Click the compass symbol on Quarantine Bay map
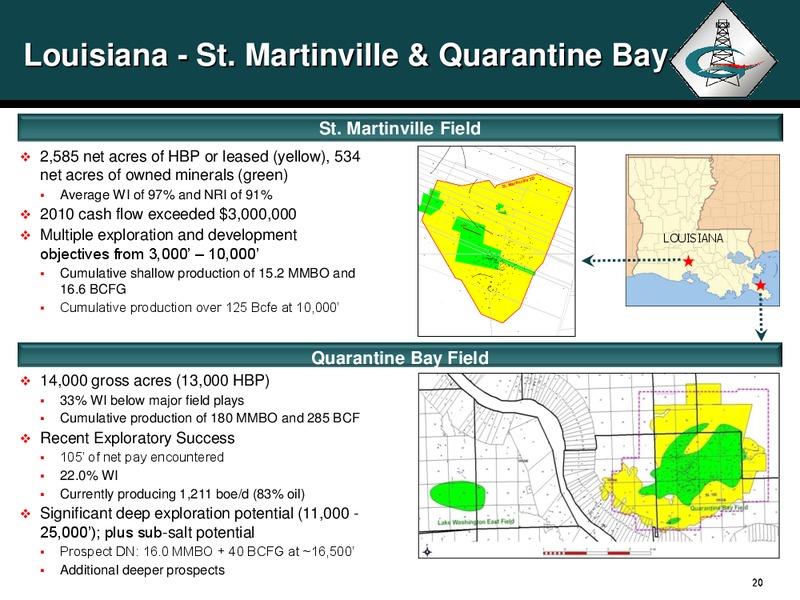This screenshot has height=600, width=800. (428, 551)
